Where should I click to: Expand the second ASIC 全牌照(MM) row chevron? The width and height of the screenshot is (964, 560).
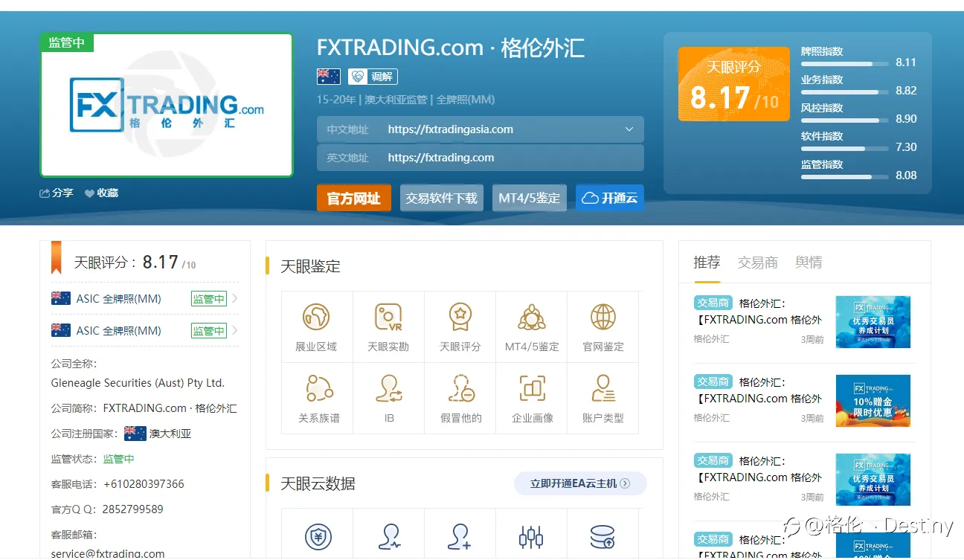pos(235,330)
